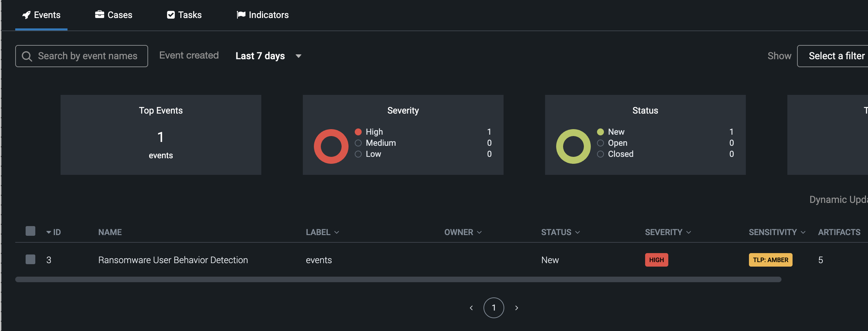Click the horizontal table scrollbar

point(398,279)
